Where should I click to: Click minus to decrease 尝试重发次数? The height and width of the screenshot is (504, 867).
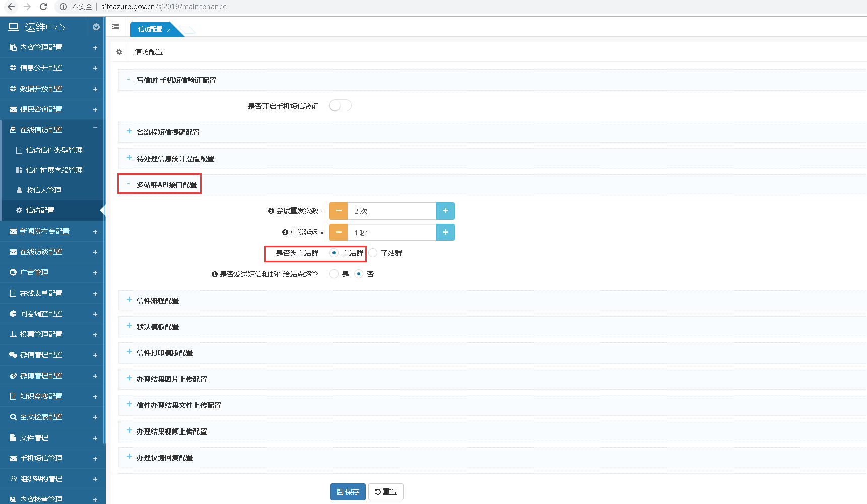(339, 211)
